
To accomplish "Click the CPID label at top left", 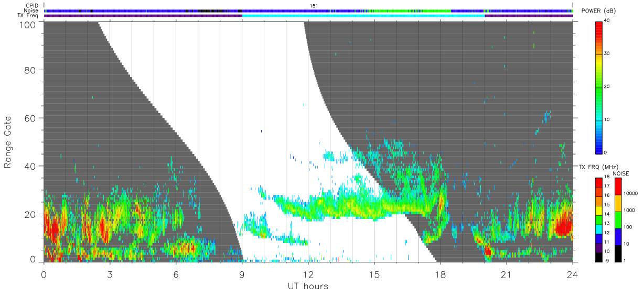I will 31,6.
